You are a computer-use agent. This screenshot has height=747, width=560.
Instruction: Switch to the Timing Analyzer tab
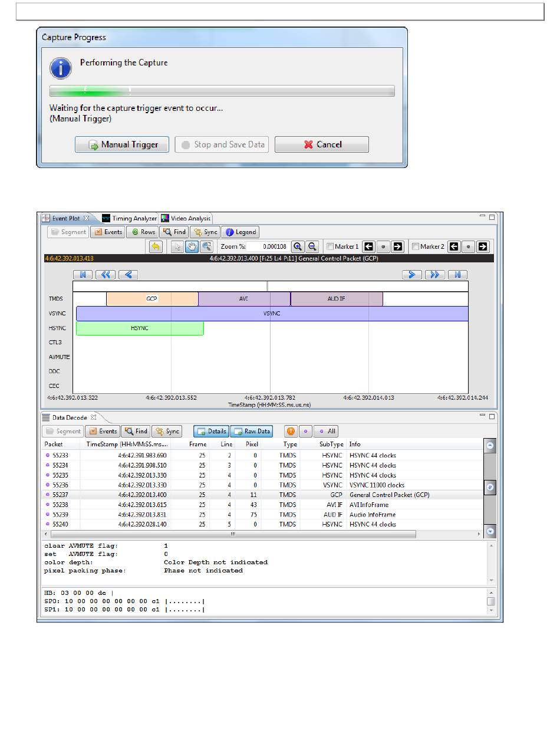(x=129, y=218)
